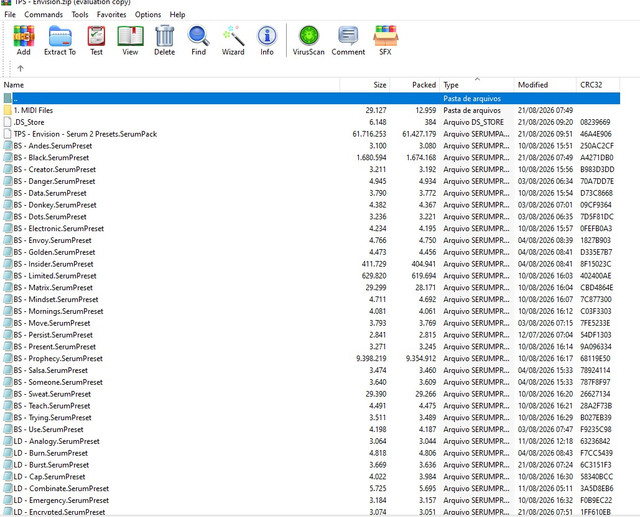Sort by the Size column header
This screenshot has height=517, width=640.
[364, 85]
